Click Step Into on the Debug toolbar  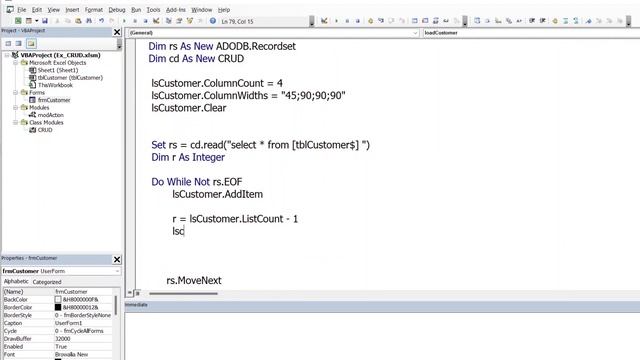click(x=381, y=21)
